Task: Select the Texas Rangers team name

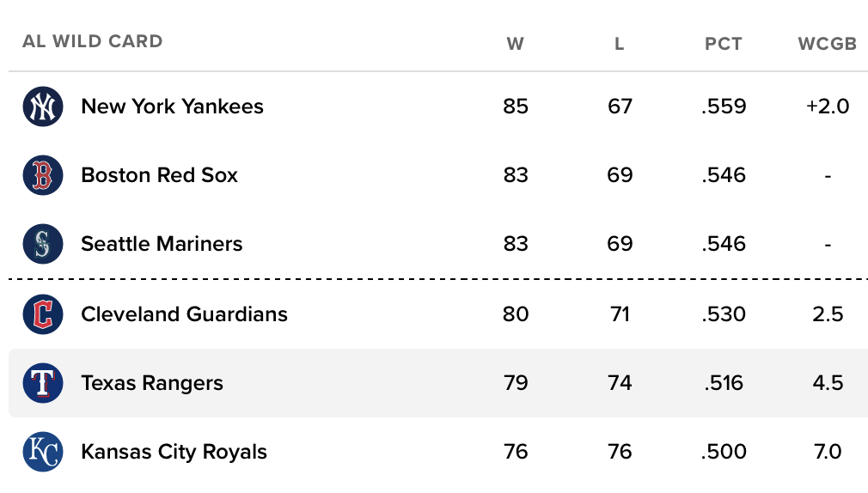Action: (152, 383)
